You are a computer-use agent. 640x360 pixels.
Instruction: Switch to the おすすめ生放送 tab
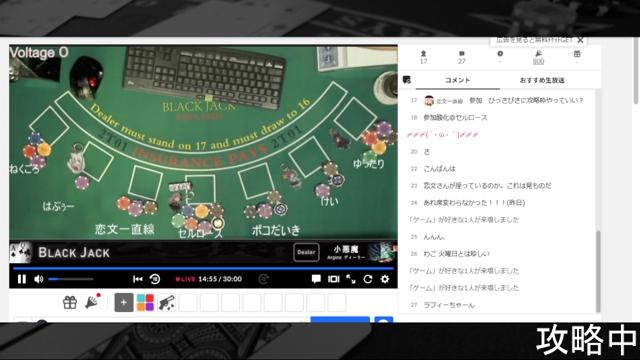[x=542, y=80]
